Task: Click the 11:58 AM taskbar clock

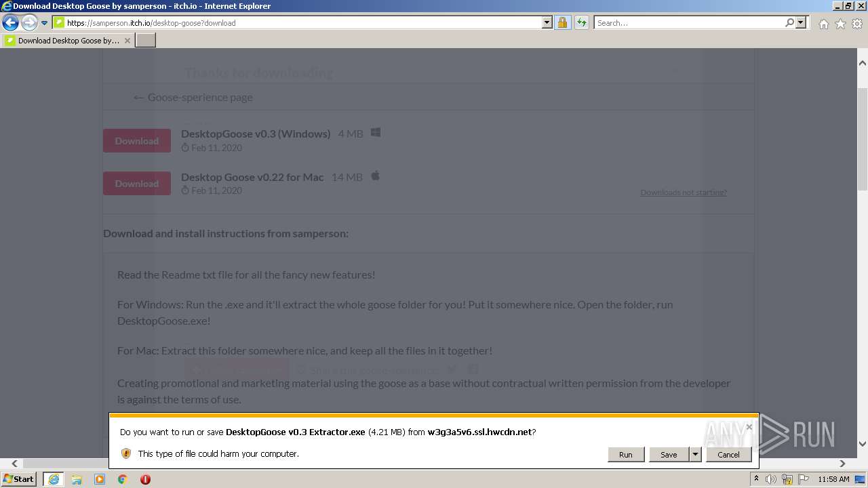Action: click(833, 479)
